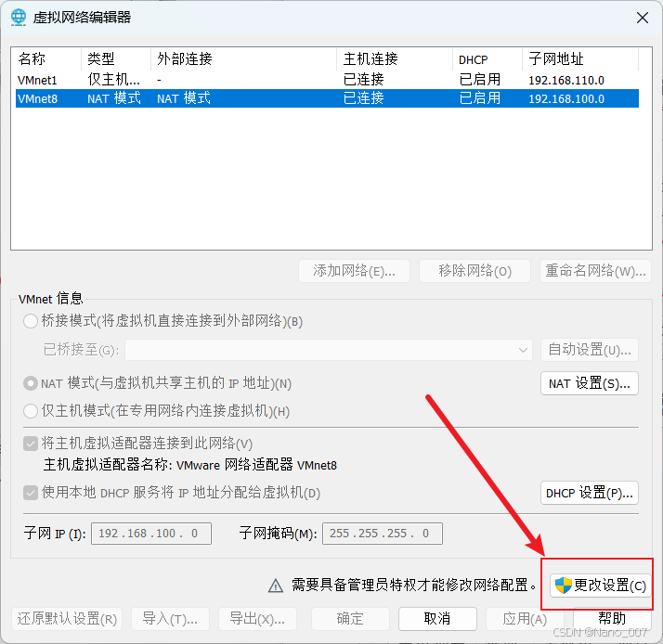Click 已启用 DHCP cell in VMnet1 row
Image resolution: width=663 pixels, height=644 pixels.
480,80
